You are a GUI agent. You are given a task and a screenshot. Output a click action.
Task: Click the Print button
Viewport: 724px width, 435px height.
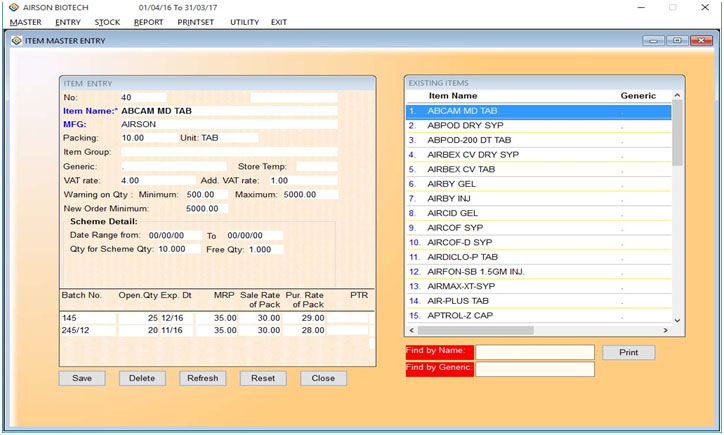(628, 353)
